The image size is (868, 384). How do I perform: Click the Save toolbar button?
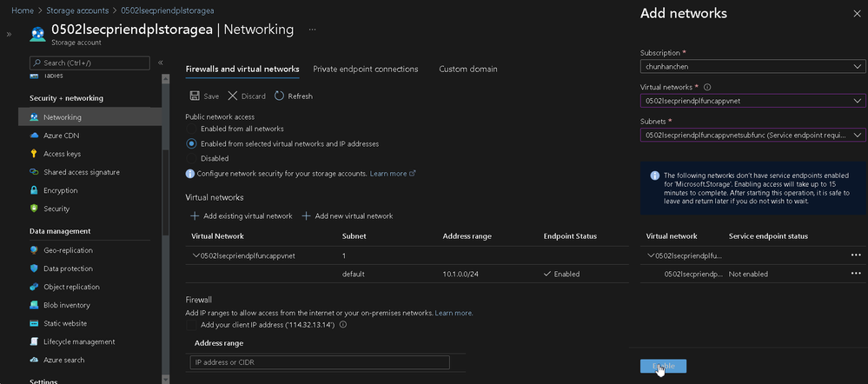204,96
